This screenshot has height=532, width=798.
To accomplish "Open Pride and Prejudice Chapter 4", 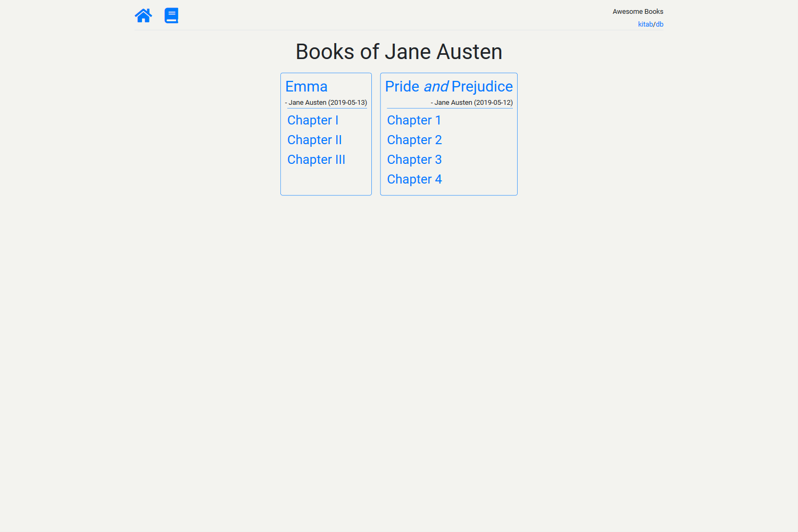I will (414, 179).
